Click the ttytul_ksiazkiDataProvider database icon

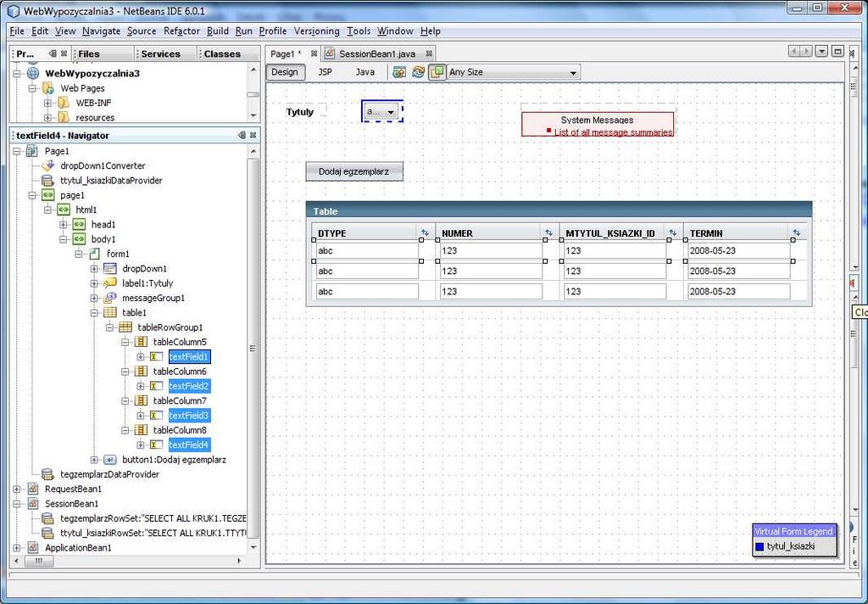click(47, 181)
